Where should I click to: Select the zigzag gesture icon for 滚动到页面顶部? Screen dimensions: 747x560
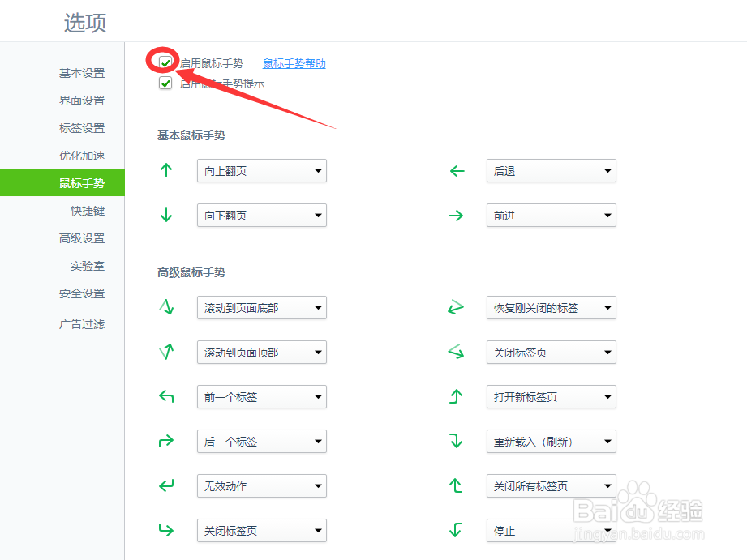pyautogui.click(x=166, y=352)
